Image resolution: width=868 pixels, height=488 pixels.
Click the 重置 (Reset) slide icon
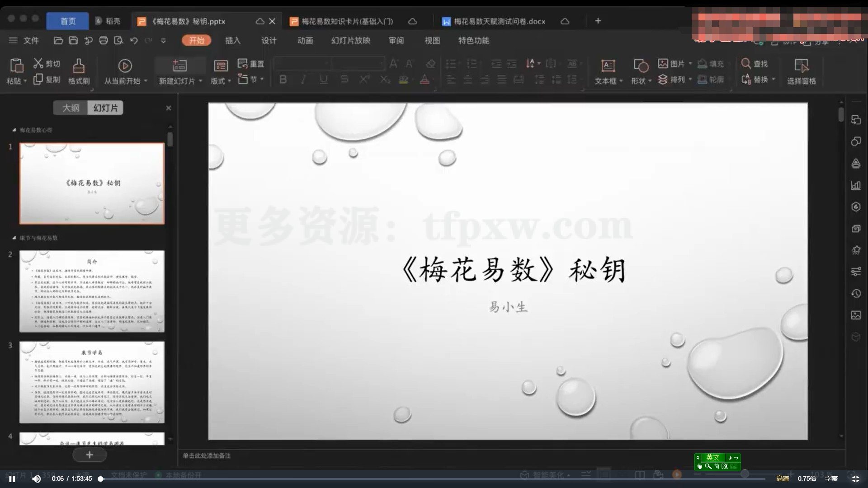pos(252,63)
